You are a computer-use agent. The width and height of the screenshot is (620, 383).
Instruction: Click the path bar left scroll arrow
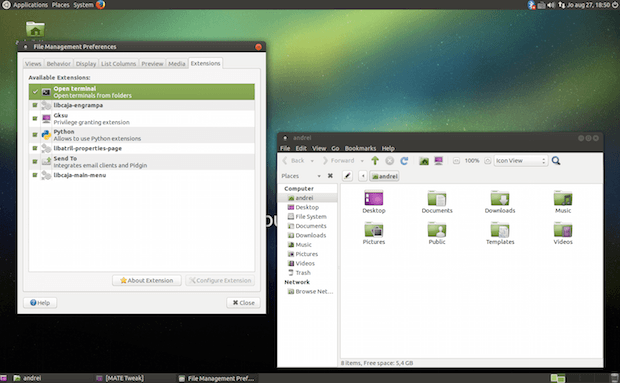click(x=363, y=176)
